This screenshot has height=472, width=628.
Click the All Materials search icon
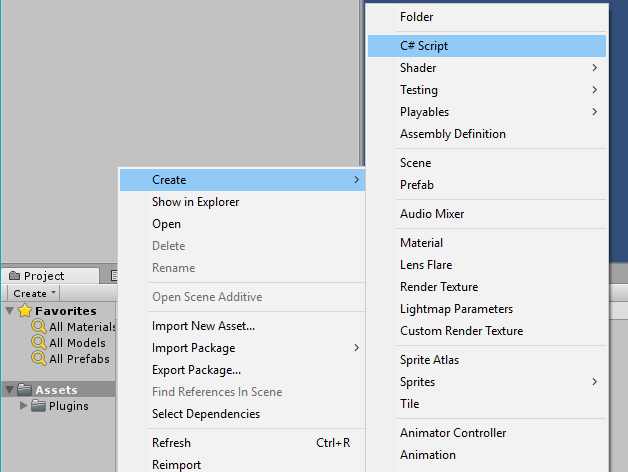(x=39, y=327)
